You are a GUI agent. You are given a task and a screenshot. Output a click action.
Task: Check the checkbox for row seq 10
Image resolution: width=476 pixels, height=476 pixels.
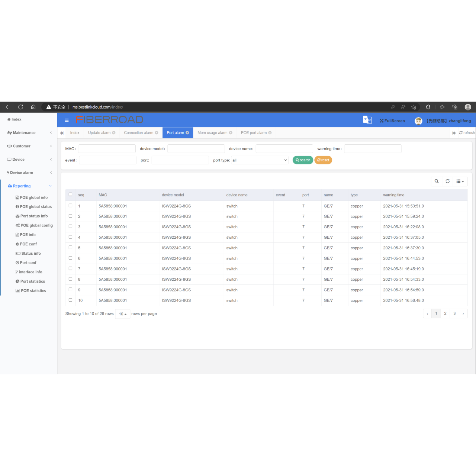[70, 300]
